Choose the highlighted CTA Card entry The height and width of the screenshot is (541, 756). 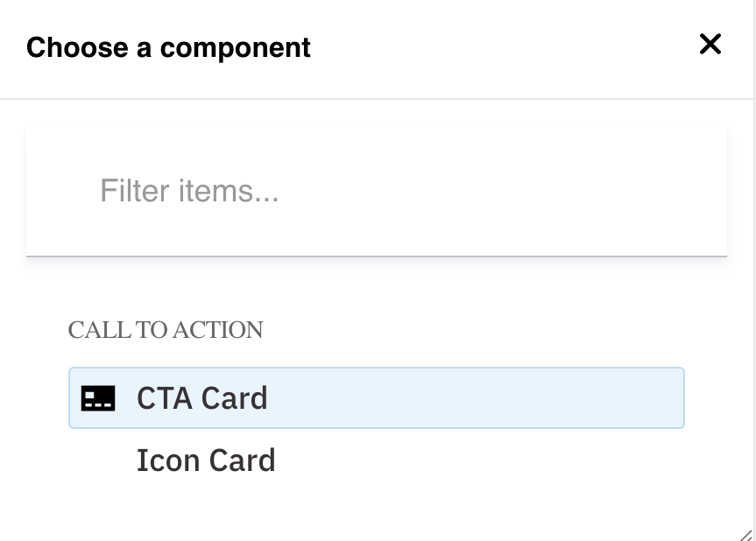click(x=377, y=398)
